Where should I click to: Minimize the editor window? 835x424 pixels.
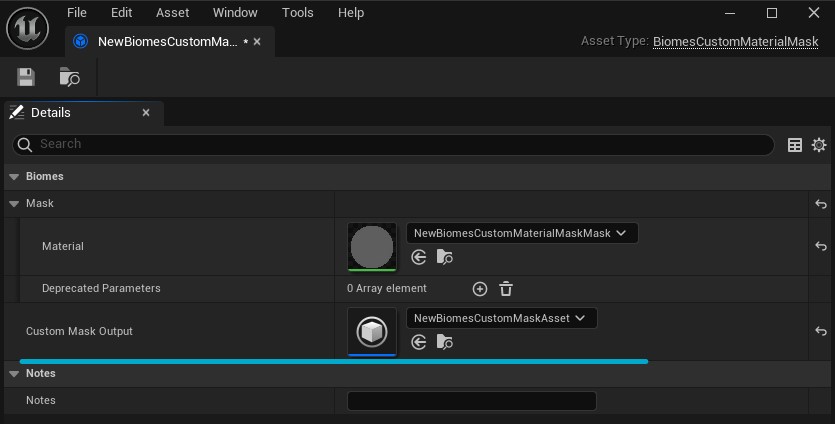730,13
